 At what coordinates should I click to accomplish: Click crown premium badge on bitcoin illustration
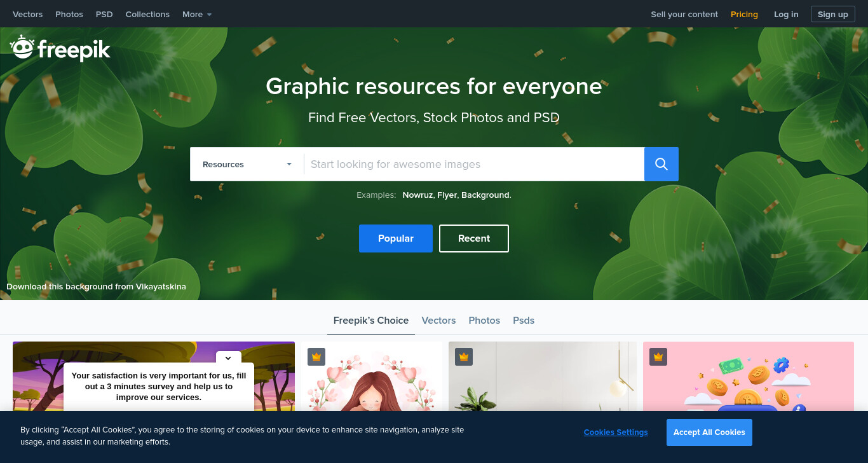[x=658, y=357]
